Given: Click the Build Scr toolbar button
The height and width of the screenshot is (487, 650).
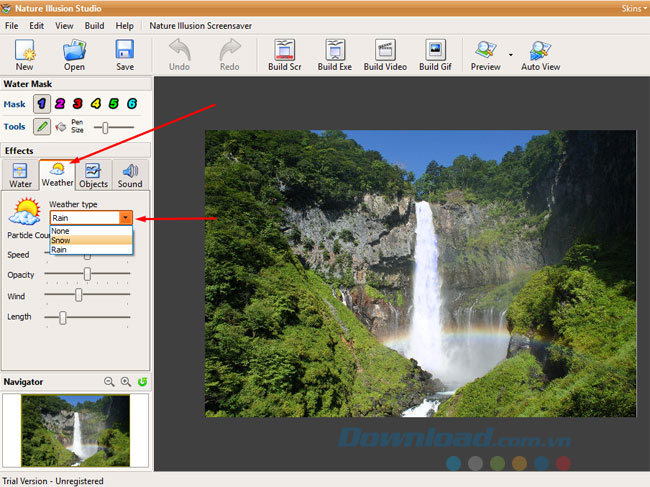Looking at the screenshot, I should pos(285,54).
